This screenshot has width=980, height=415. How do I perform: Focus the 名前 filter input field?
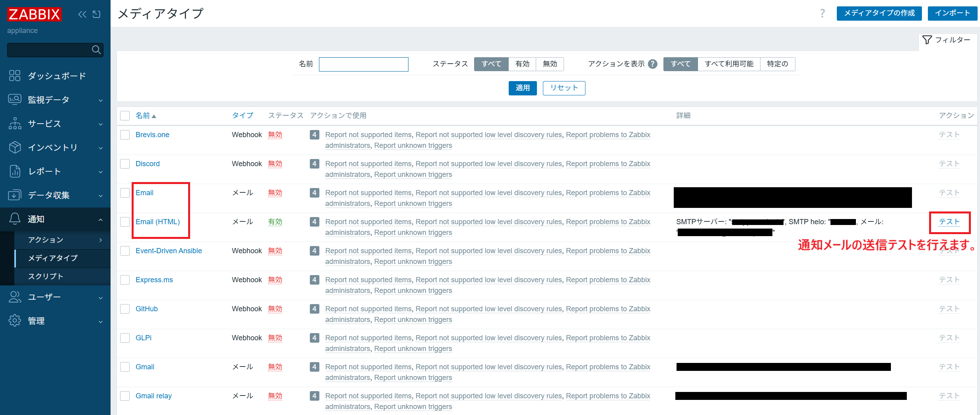pos(364,64)
